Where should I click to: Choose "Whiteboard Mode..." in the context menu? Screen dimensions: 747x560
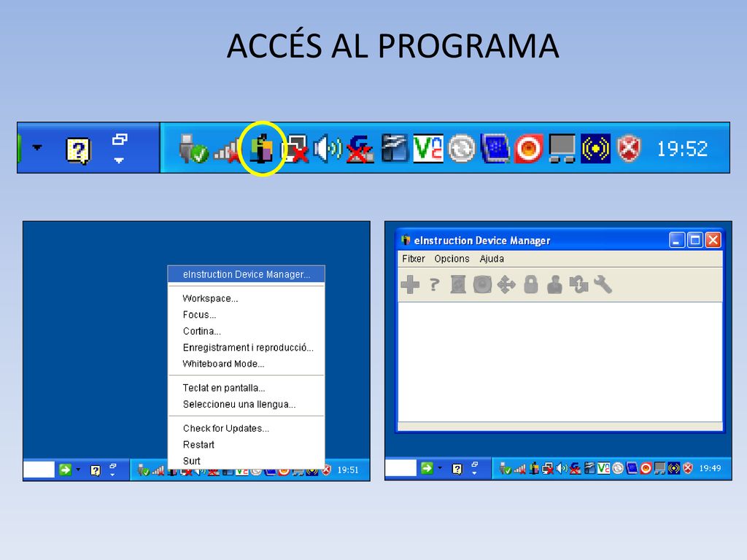pyautogui.click(x=247, y=364)
